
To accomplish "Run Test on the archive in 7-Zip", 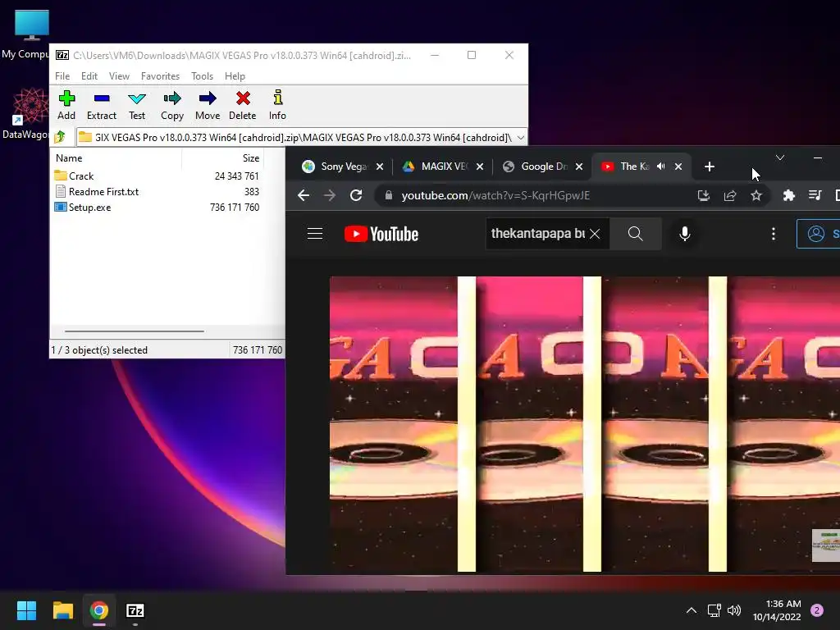I will [137, 106].
